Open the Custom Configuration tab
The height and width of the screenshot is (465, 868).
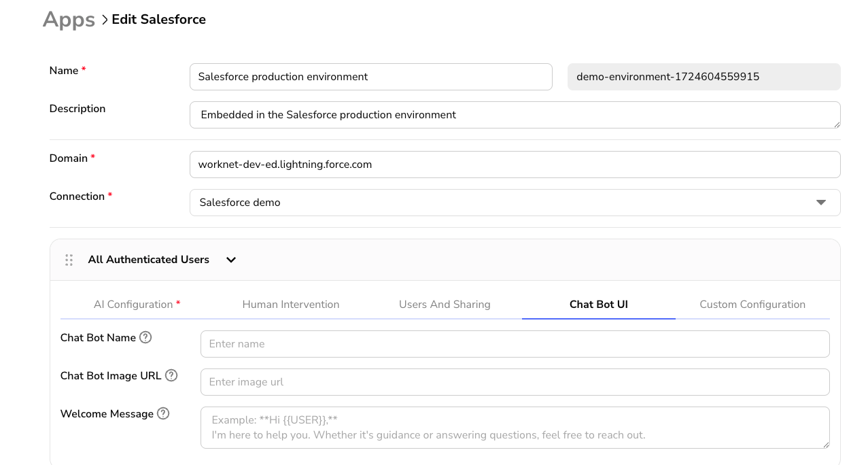pos(752,305)
